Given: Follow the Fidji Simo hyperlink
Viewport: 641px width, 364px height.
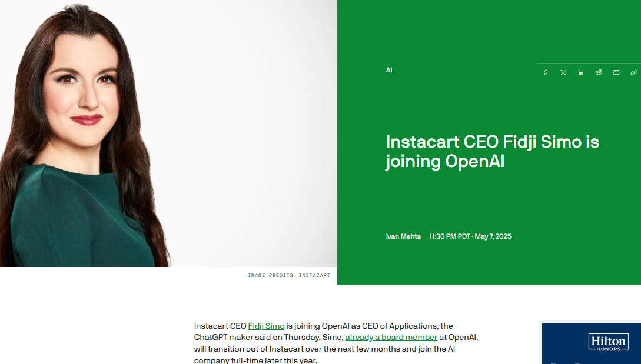Looking at the screenshot, I should pos(266,326).
